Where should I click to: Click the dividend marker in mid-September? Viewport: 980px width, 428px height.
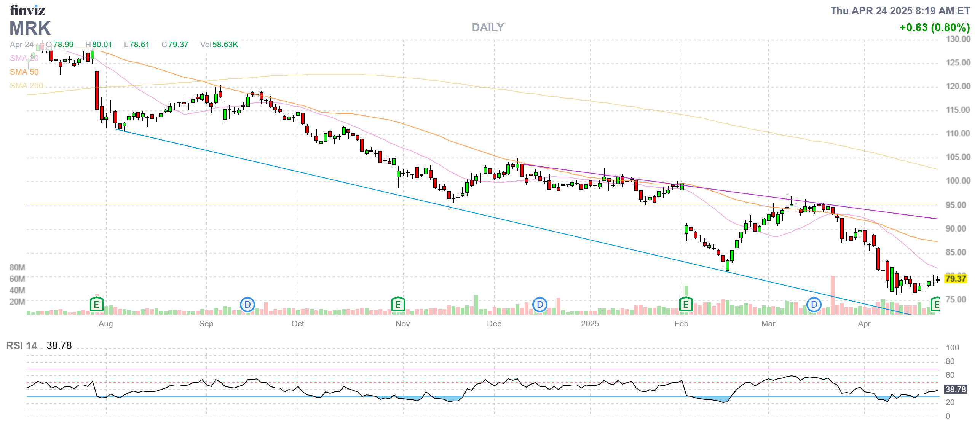click(x=247, y=304)
